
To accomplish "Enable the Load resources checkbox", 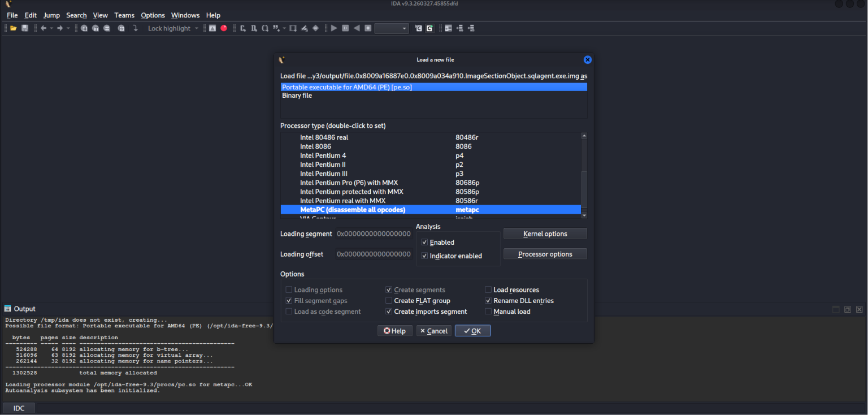I will (488, 289).
